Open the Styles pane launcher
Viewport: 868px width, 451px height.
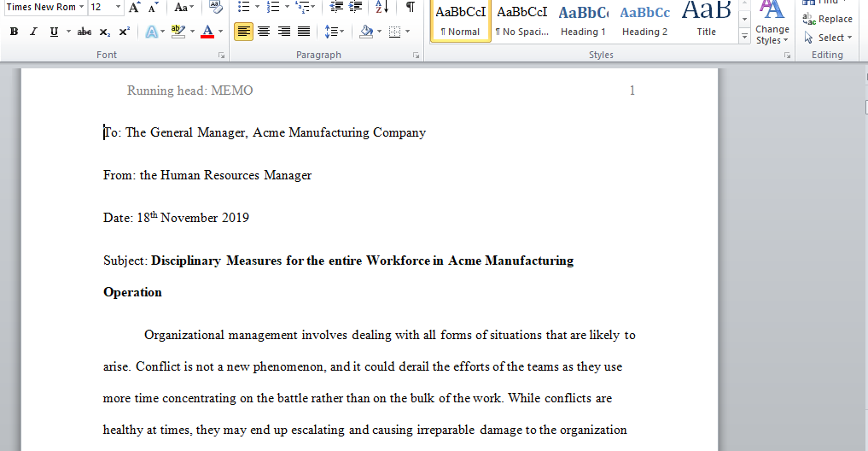[x=787, y=55]
